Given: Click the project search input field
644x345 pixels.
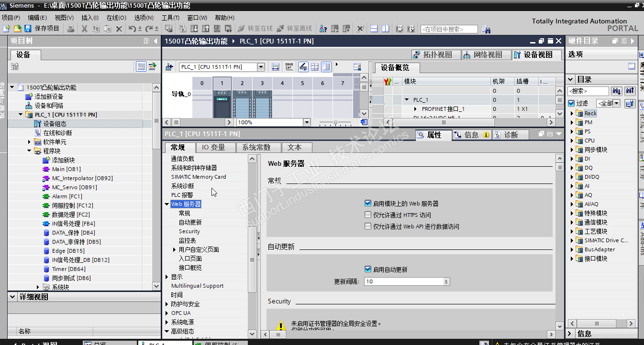Looking at the screenshot, I should click(x=449, y=29).
